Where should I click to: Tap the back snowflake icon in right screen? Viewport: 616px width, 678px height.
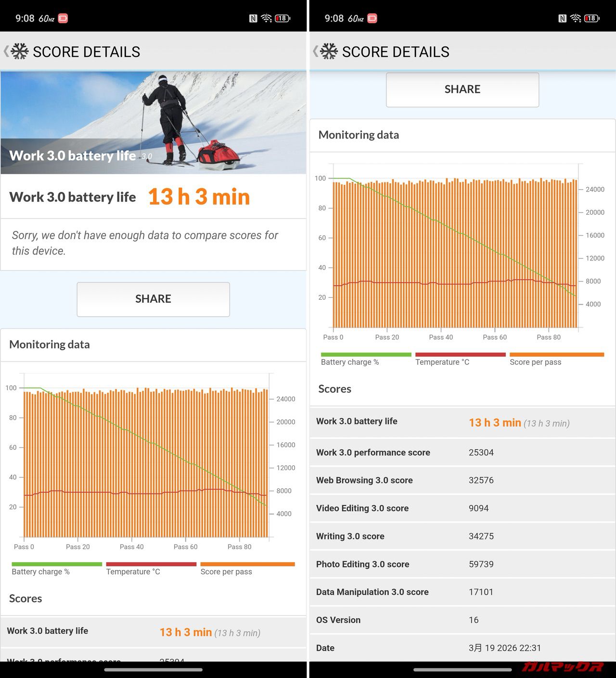coord(328,51)
